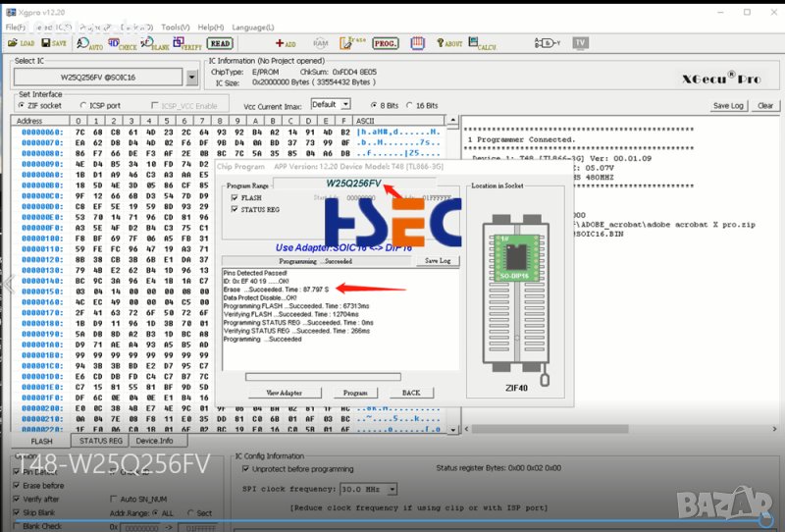The height and width of the screenshot is (532, 785).
Task: Click the PROG. toolbar button
Action: [x=386, y=43]
